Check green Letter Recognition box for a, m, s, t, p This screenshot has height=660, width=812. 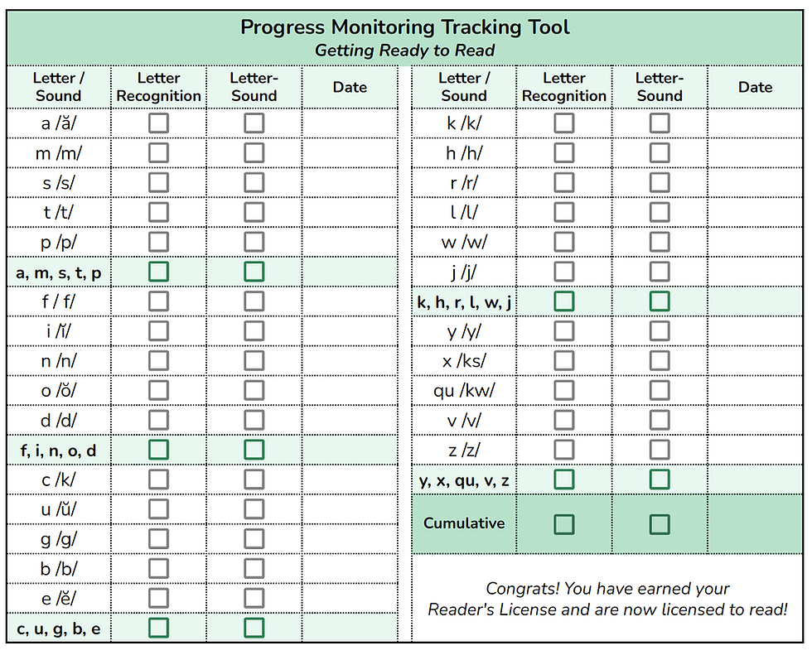[x=158, y=272]
